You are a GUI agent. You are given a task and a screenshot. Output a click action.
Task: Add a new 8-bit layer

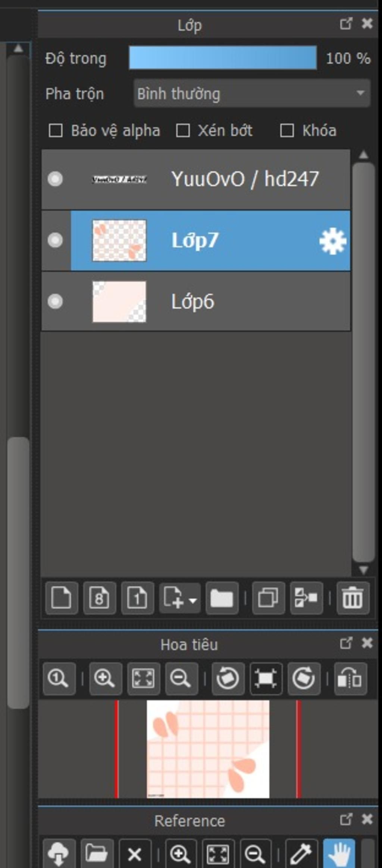point(99,598)
